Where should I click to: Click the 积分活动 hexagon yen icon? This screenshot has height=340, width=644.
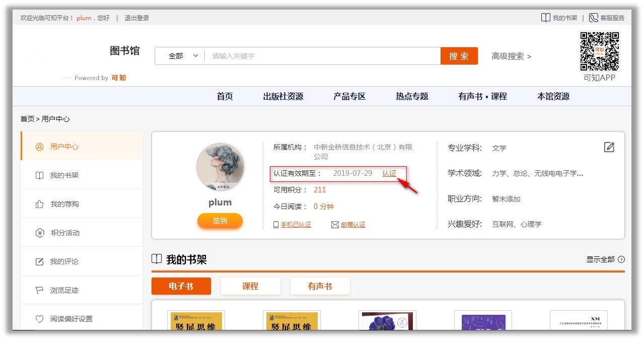[40, 233]
